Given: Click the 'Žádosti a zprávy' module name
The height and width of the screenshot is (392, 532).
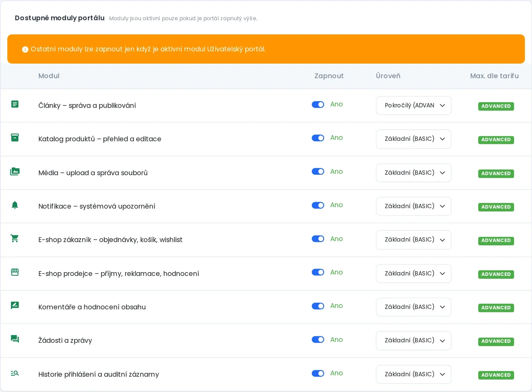Looking at the screenshot, I should pos(65,341).
